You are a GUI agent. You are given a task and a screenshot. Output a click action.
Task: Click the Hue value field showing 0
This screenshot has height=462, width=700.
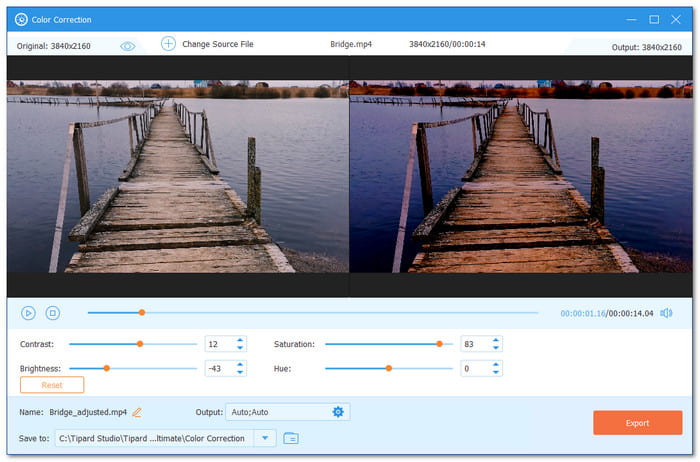(x=475, y=369)
